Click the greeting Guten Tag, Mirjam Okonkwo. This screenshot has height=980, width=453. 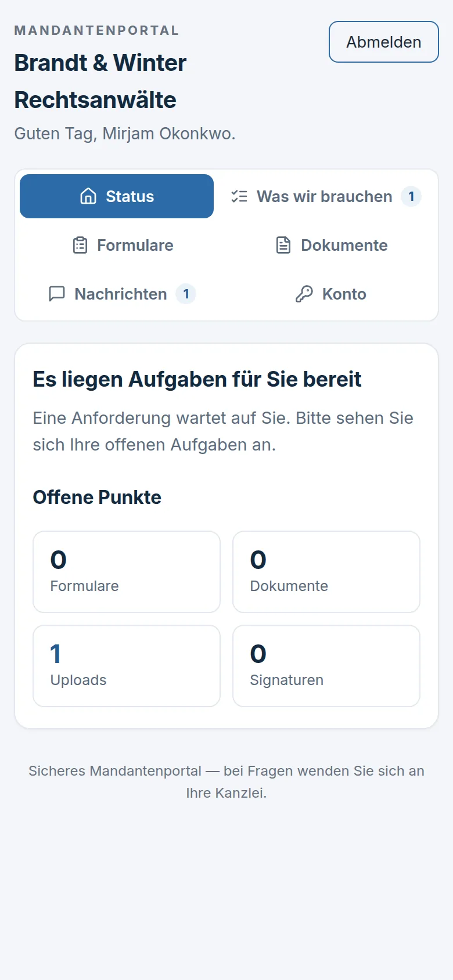point(125,134)
